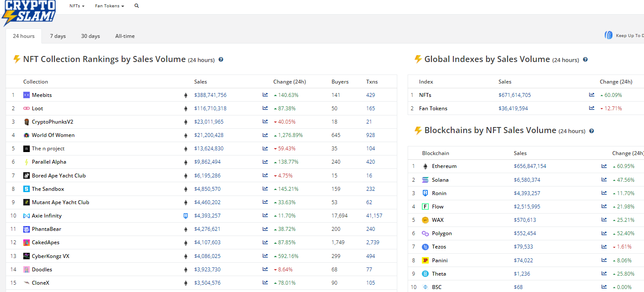This screenshot has height=292, width=644.
Task: Click the Theta logo icon
Action: click(x=425, y=274)
